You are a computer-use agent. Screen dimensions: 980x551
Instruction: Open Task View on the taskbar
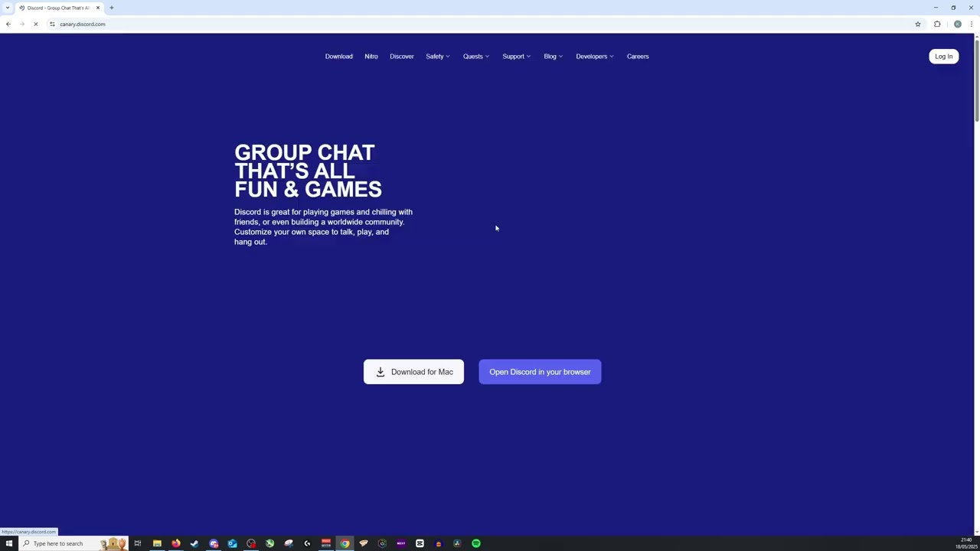[138, 543]
